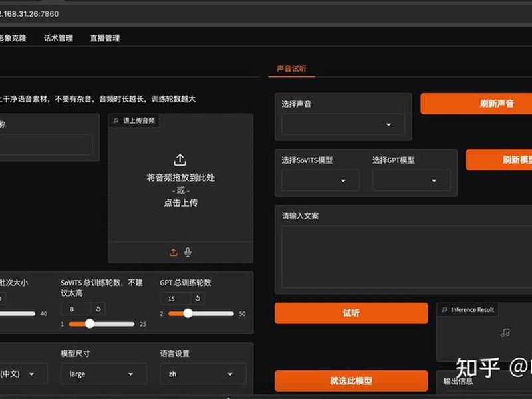Image resolution: width=532 pixels, height=399 pixels.
Task: Open the 语言设置 dropdown showing zh
Action: coord(203,374)
